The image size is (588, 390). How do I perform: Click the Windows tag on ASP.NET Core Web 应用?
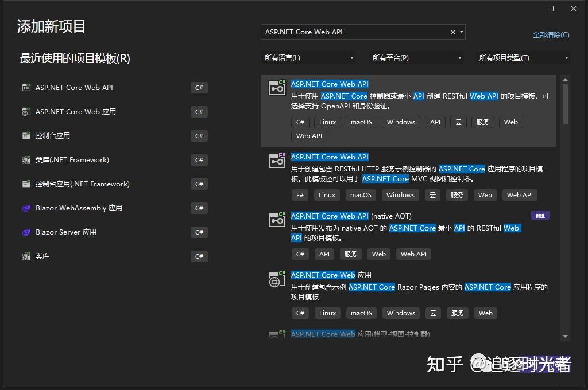(x=401, y=313)
